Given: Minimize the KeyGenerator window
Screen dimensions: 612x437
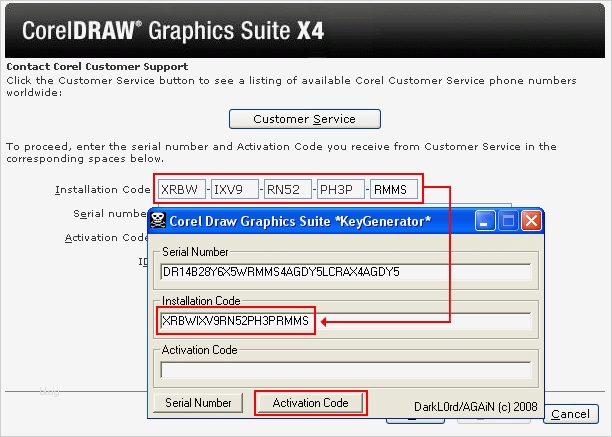Looking at the screenshot, I should coord(485,221).
